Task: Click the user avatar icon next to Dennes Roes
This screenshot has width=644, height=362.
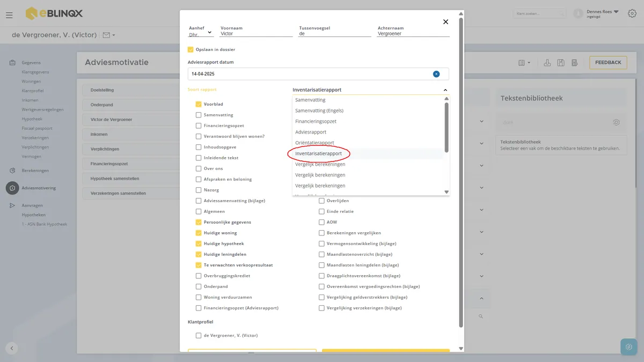Action: tap(578, 13)
